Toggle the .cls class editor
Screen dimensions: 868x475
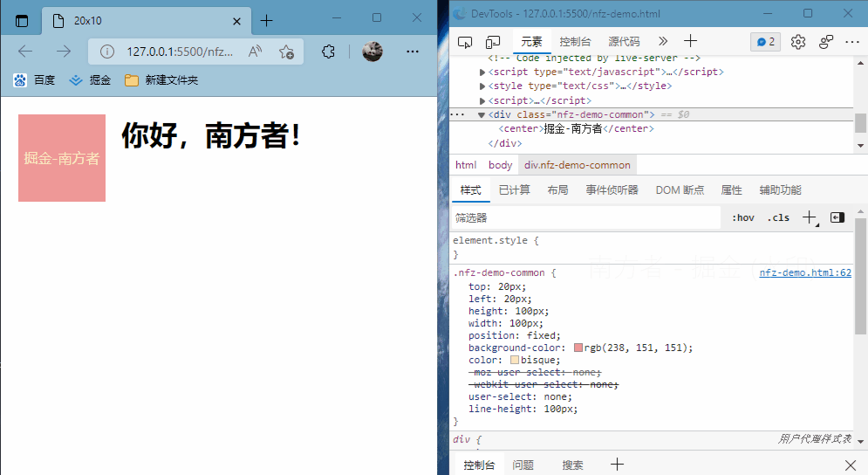pyautogui.click(x=778, y=217)
